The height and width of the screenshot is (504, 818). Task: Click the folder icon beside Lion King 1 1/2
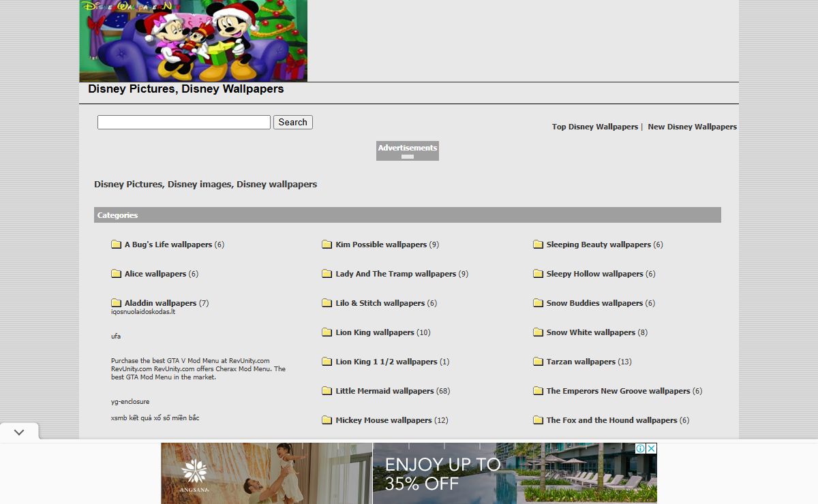pos(327,362)
